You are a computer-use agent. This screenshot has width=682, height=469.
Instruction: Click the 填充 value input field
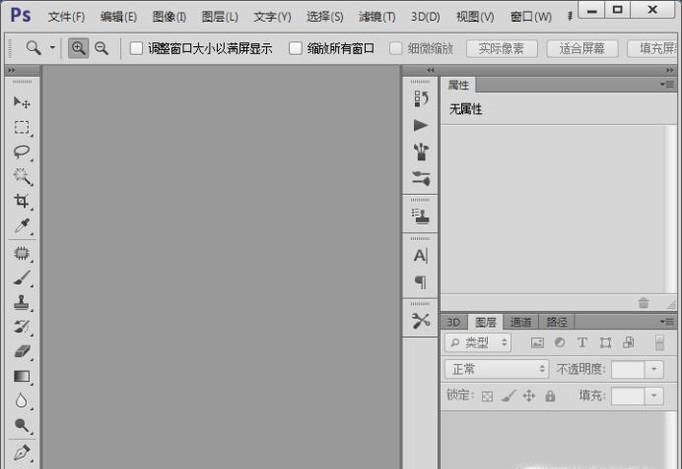(628, 396)
